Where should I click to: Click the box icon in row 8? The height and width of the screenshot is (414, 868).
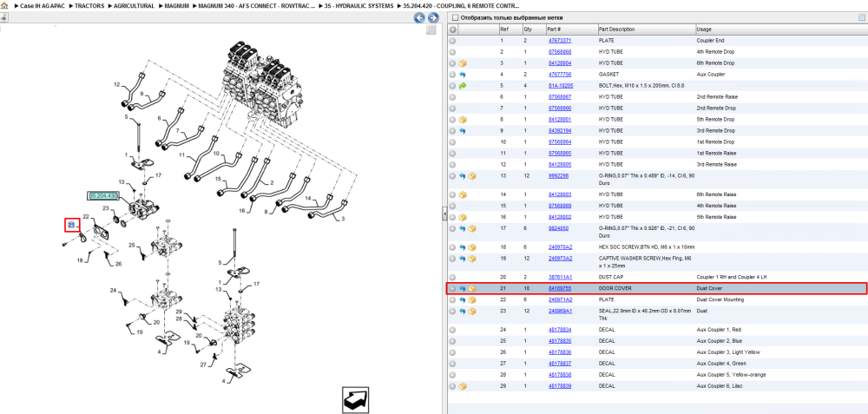(463, 120)
